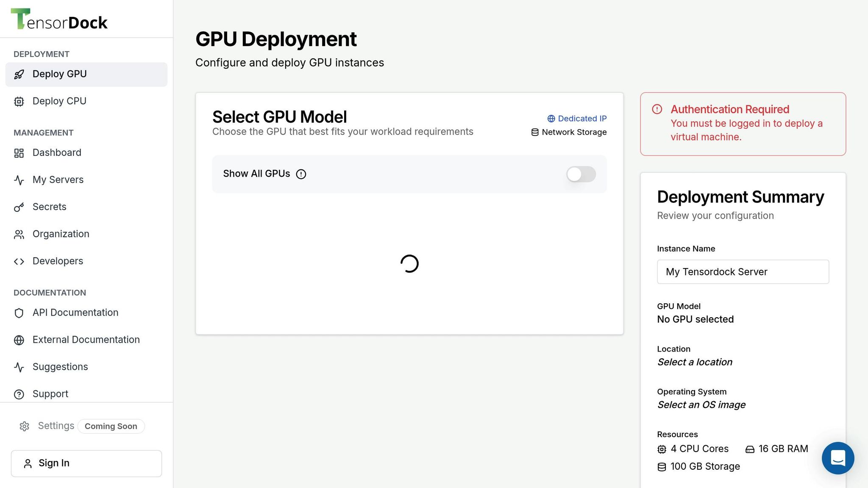Click the No GPU selected text
The image size is (868, 488).
[696, 319]
